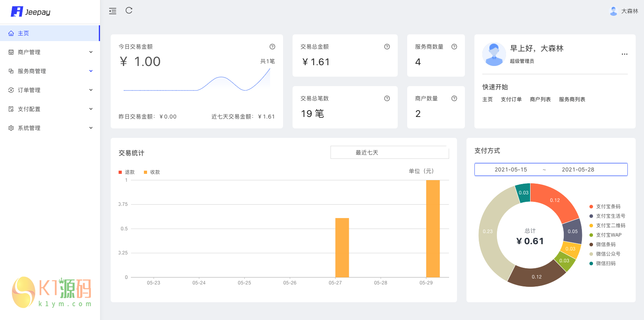Viewport: 644px width, 320px height.
Task: Click the 服务商管理 sidebar icon
Action: [x=11, y=71]
